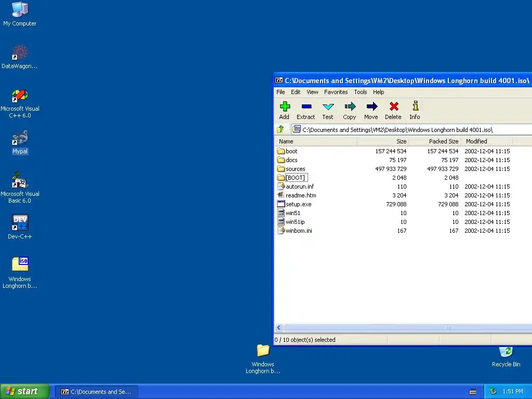The height and width of the screenshot is (399, 532).
Task: Open the Help menu
Action: [378, 92]
